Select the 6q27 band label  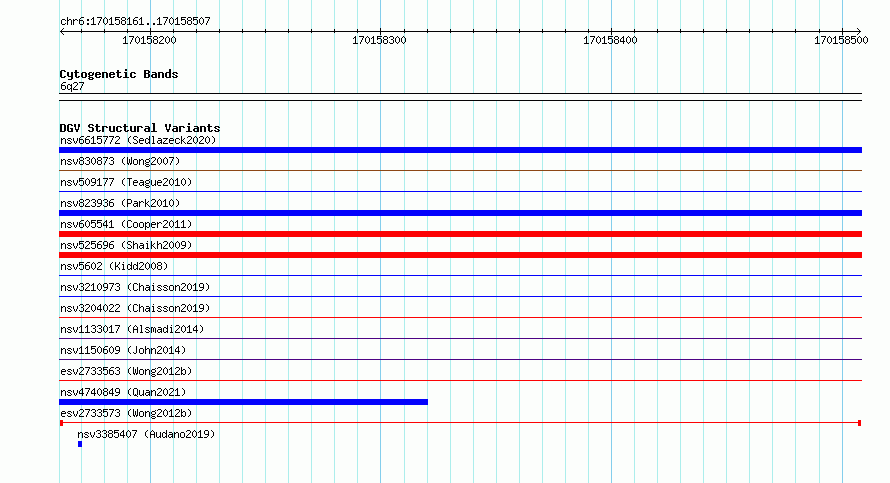coord(72,86)
